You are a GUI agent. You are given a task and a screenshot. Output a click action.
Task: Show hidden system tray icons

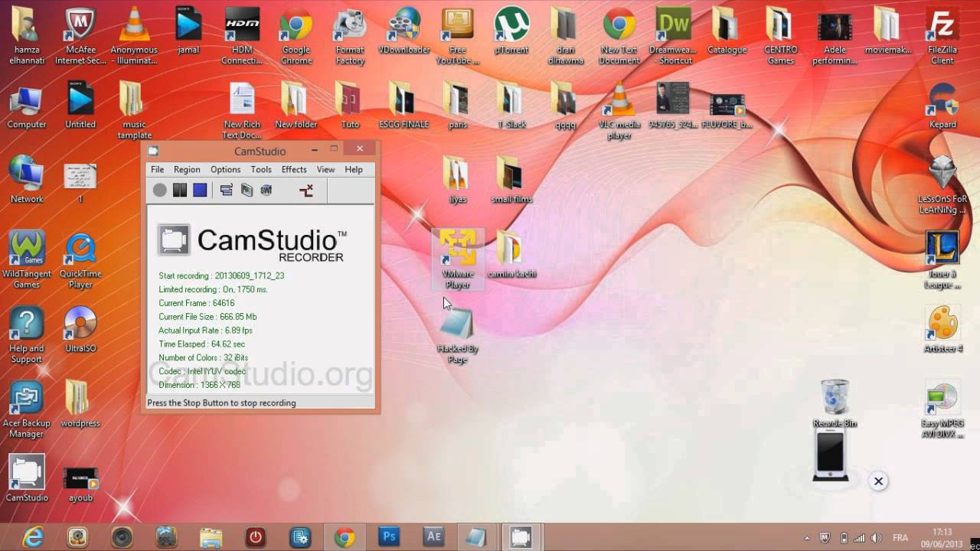806,538
